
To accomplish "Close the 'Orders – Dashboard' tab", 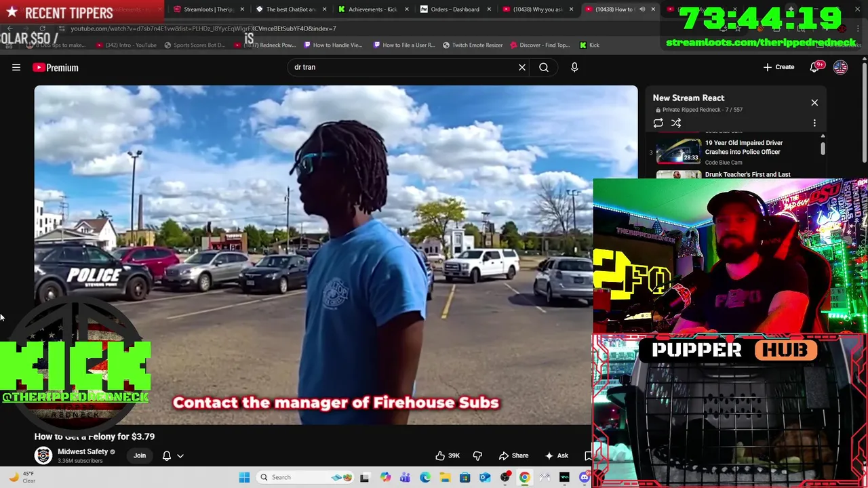I will coord(489,9).
